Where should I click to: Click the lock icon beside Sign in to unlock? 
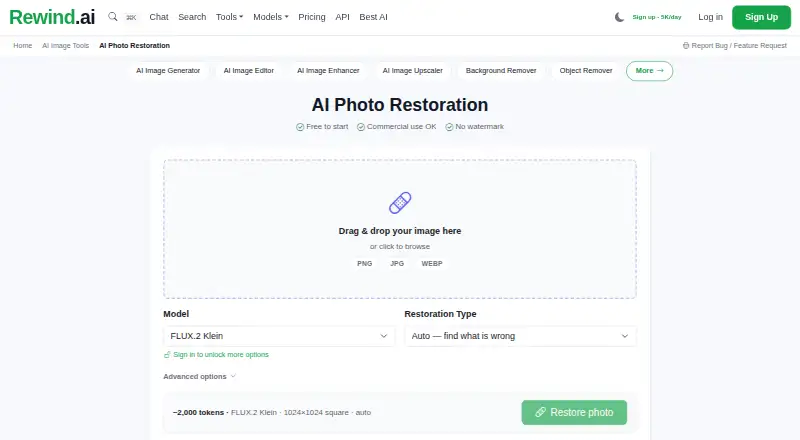point(167,355)
